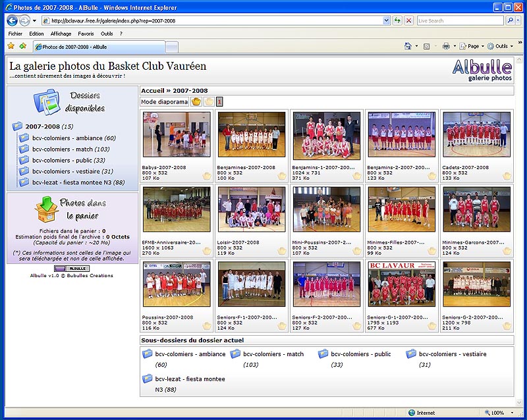Open bcv-colomiers - vestiaire in the sous-dossiers list

tap(453, 354)
